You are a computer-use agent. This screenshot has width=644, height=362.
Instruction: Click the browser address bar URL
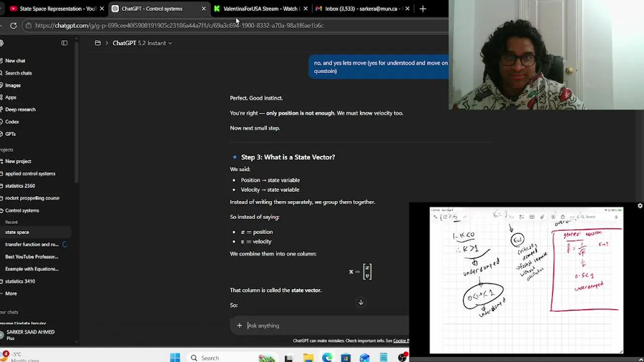point(179,25)
